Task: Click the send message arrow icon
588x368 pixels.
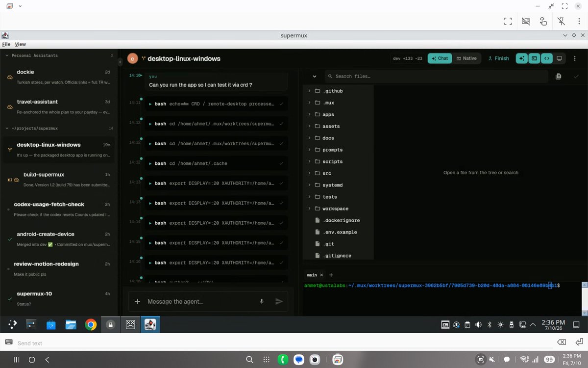Action: click(x=279, y=301)
